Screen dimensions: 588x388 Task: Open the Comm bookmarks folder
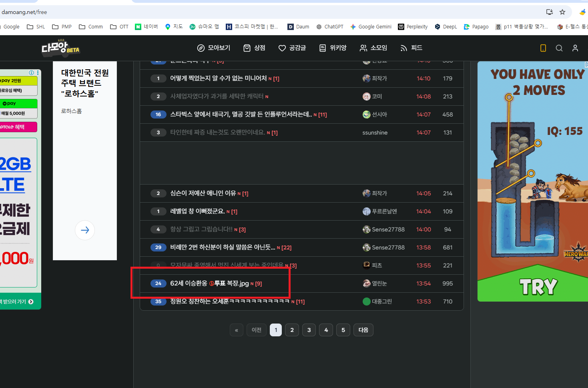click(x=91, y=27)
